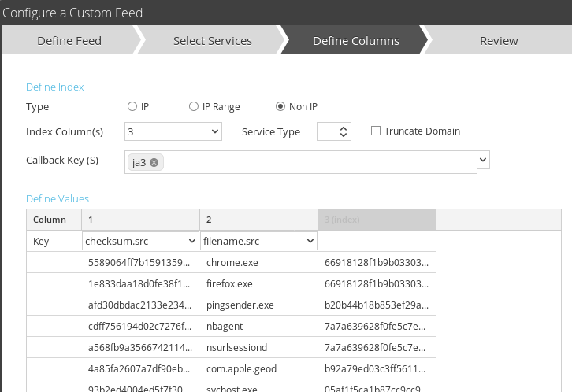The height and width of the screenshot is (392, 572).
Task: Open the filename.src key dropdown
Action: click(x=258, y=241)
